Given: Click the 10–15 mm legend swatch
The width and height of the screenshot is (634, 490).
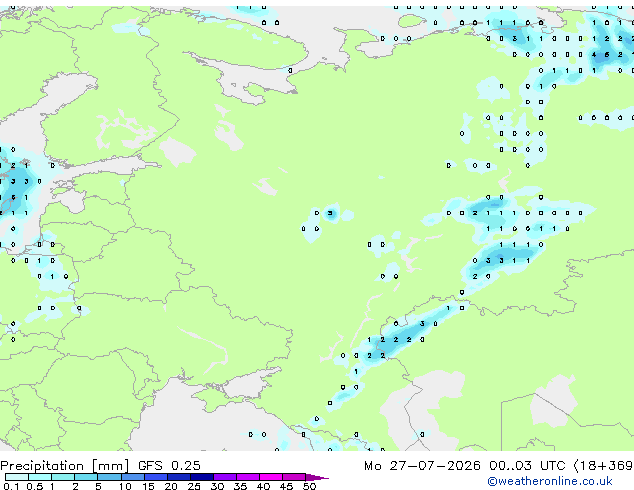Looking at the screenshot, I should coord(133,477).
